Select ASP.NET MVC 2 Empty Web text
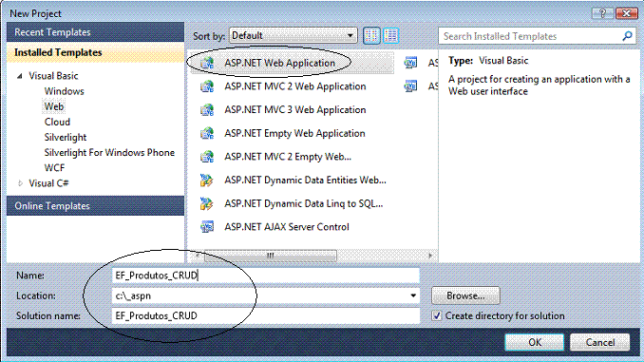This screenshot has height=362, width=644. 288,157
